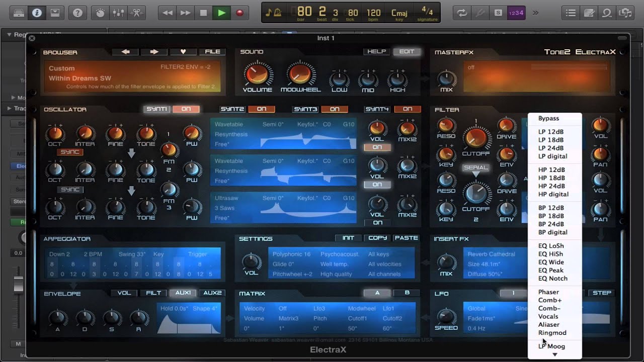Open Reverb Cathedral insert effect selector
The height and width of the screenshot is (362, 644).
pos(492,254)
